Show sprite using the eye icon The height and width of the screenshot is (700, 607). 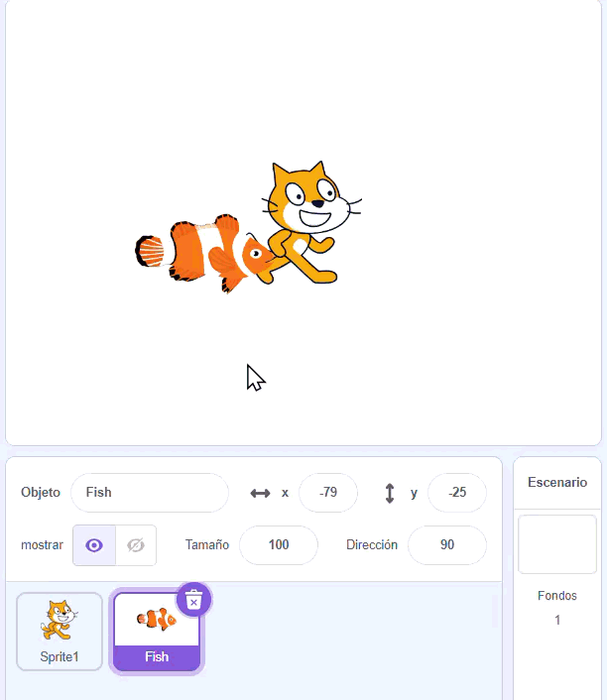(94, 545)
